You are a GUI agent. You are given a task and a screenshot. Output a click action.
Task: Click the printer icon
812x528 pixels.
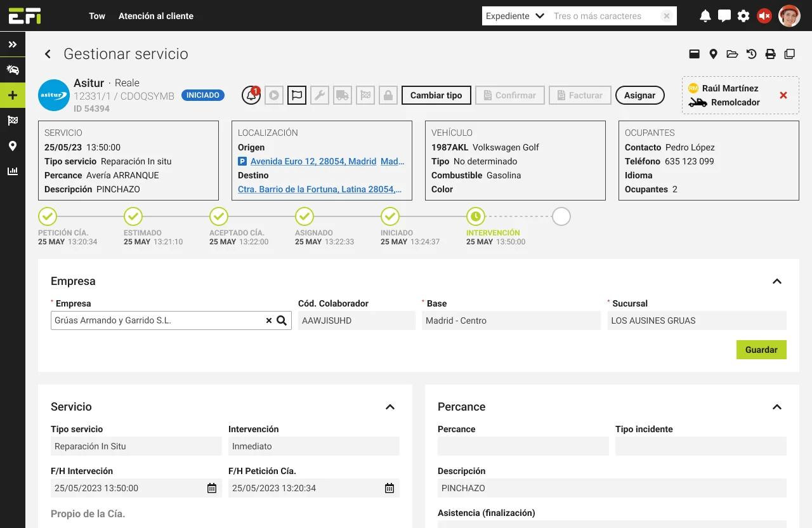771,54
